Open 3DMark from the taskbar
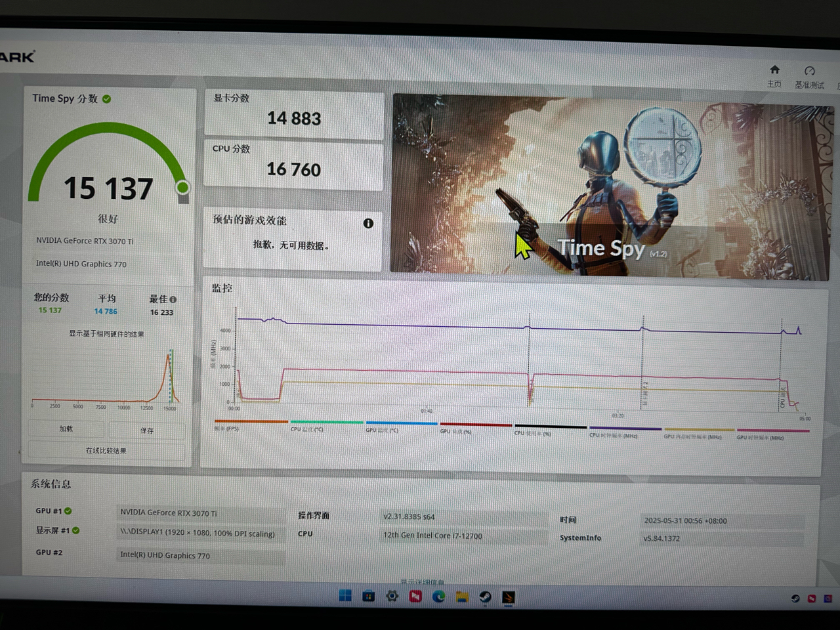This screenshot has height=630, width=840. coord(509,597)
